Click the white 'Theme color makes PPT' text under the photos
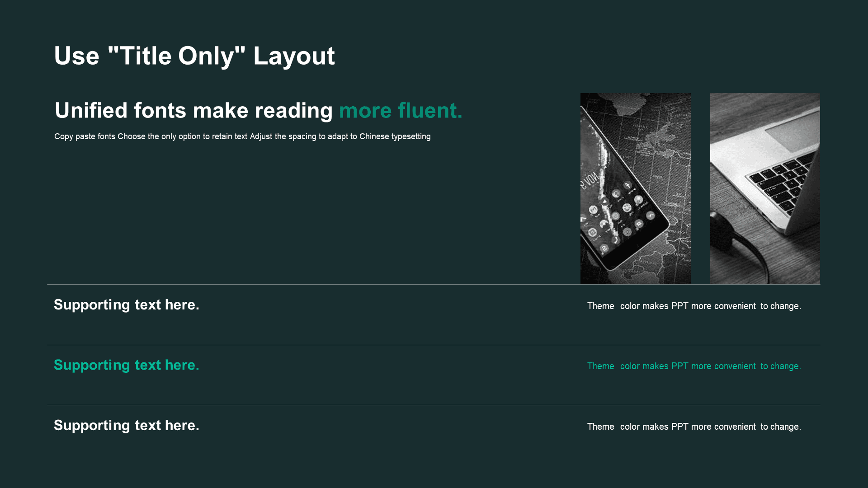868x488 pixels. [x=694, y=306]
